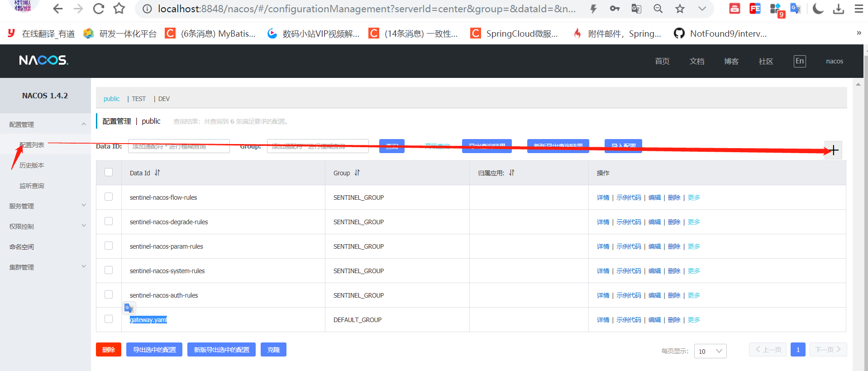Open 博客 in top navigation
The height and width of the screenshot is (371, 868).
[731, 61]
